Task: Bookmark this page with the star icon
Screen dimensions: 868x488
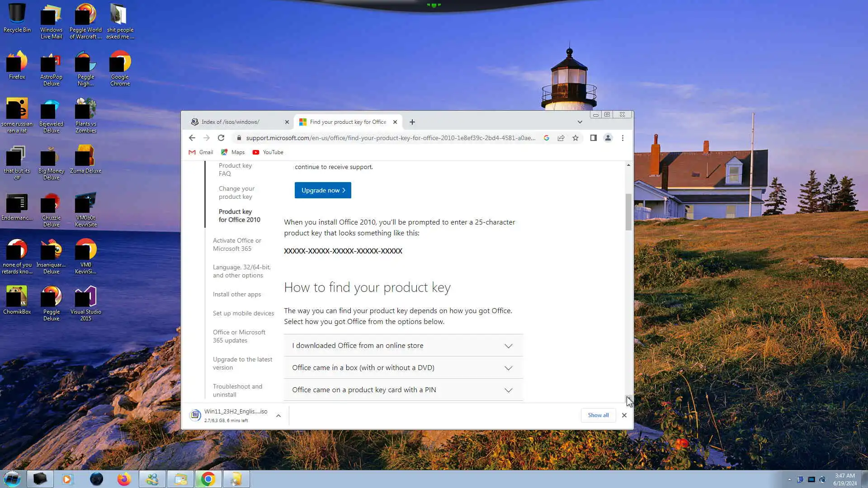Action: coord(576,138)
